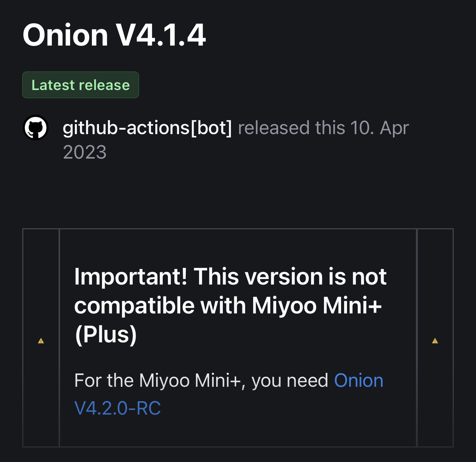Click the heading text 'This version is not compatible'
Image resolution: width=476 pixels, height=462 pixels.
(230, 305)
